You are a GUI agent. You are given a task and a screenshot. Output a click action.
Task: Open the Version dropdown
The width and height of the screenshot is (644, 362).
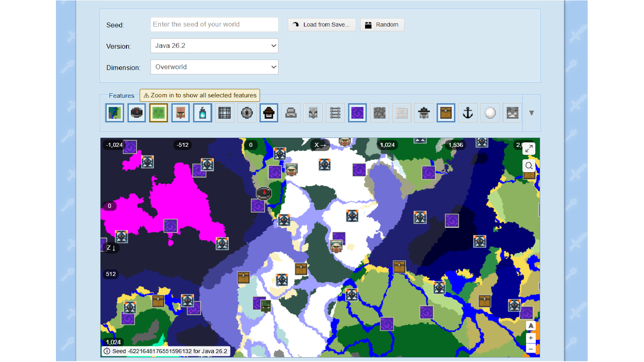pos(215,46)
